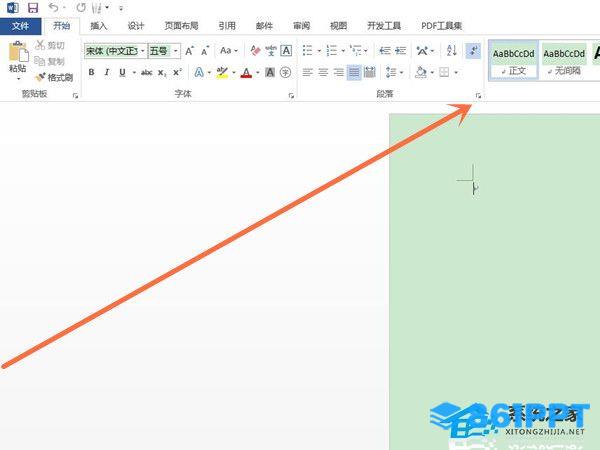Screen dimensions: 600x450
Task: Click the clear formatting eraser icon
Action: 255,51
